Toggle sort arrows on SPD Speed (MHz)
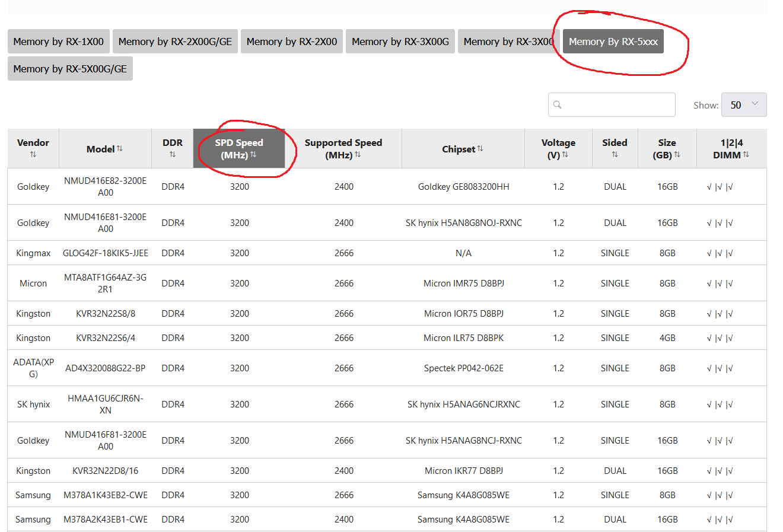The height and width of the screenshot is (532, 783). coord(253,155)
